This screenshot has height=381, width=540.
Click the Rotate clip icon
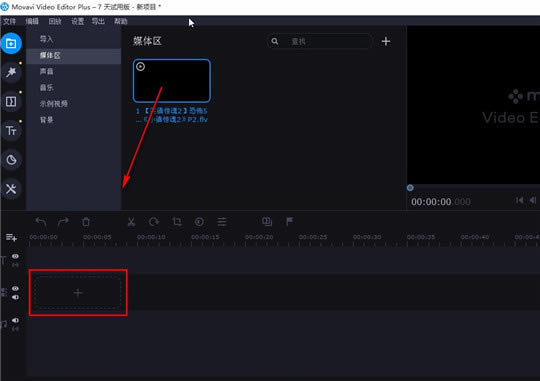click(154, 222)
